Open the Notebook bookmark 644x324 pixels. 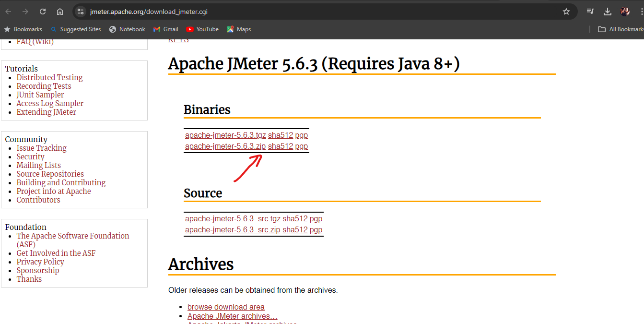tap(127, 29)
